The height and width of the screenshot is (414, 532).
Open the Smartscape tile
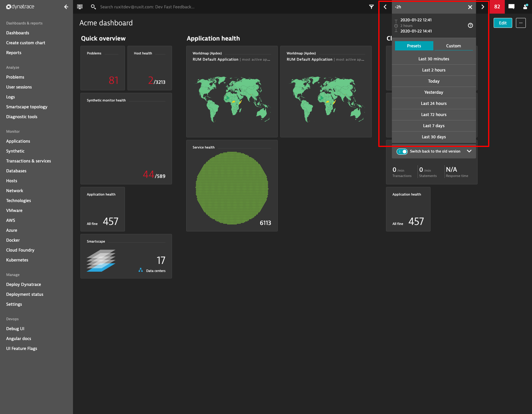pos(126,256)
